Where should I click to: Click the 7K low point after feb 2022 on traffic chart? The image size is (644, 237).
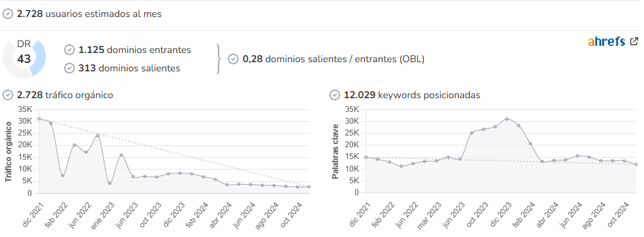[x=62, y=176]
